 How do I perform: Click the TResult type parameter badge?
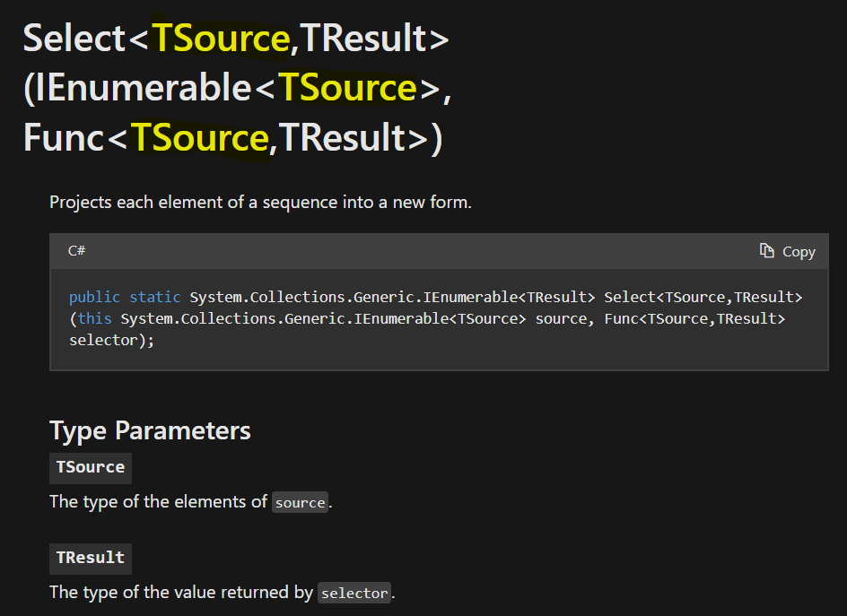coord(90,558)
